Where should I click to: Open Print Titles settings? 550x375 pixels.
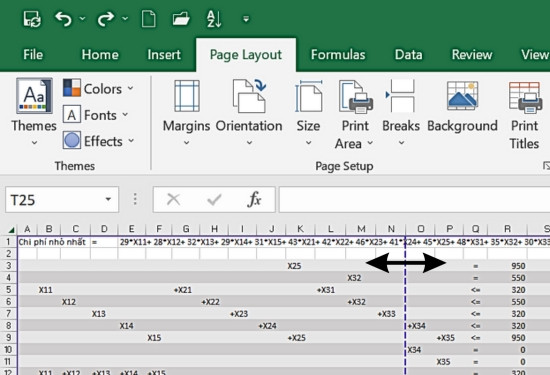coord(524,114)
